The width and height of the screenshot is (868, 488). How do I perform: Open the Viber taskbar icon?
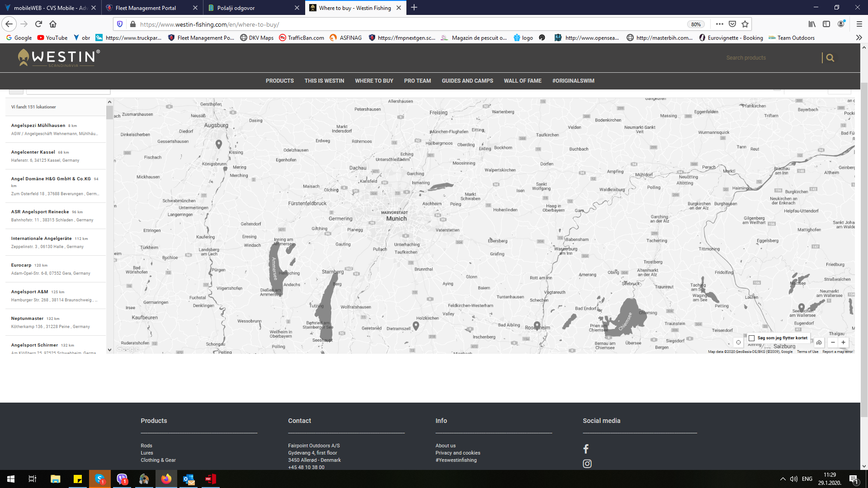pyautogui.click(x=122, y=479)
